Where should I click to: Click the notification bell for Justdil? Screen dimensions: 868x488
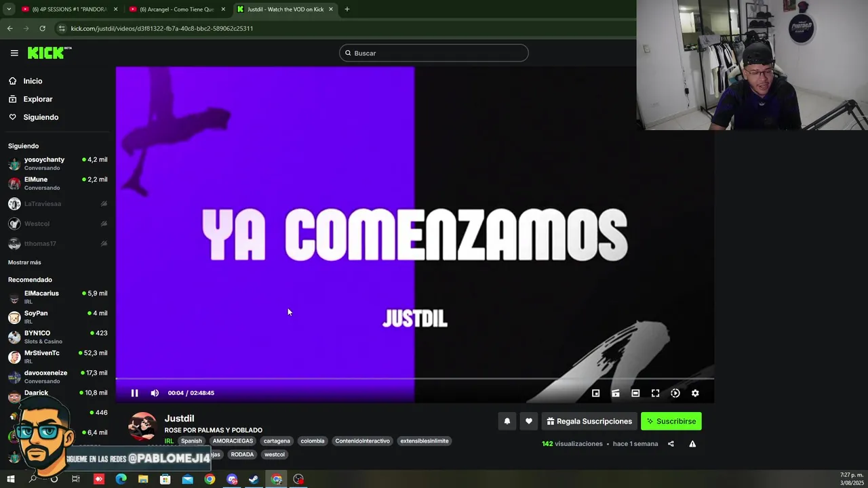click(507, 421)
